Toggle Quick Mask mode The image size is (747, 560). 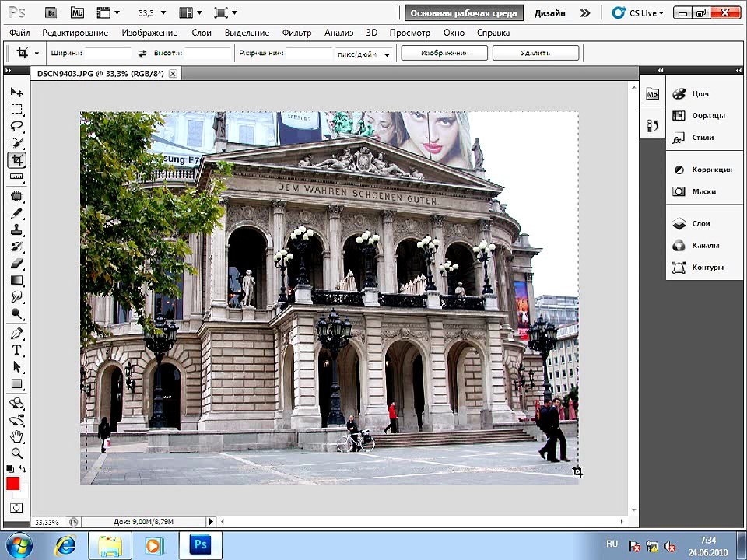(16, 508)
